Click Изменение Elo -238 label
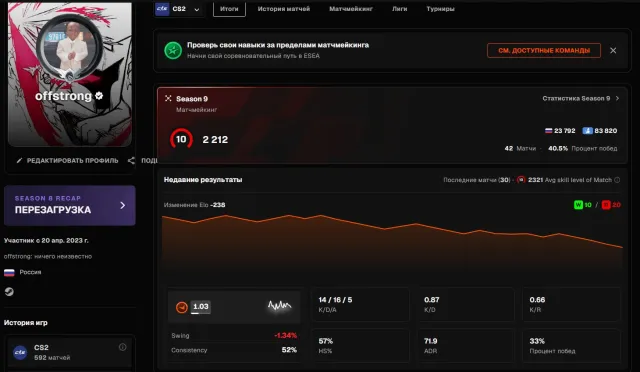Viewport: 640px width, 372px height. (194, 205)
